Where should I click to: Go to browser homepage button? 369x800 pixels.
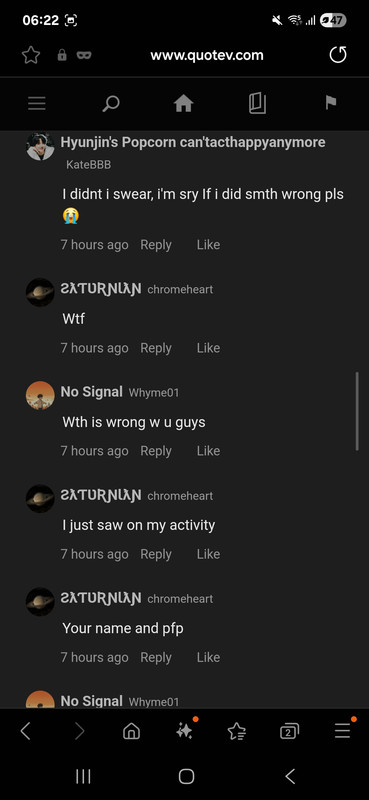(x=131, y=732)
